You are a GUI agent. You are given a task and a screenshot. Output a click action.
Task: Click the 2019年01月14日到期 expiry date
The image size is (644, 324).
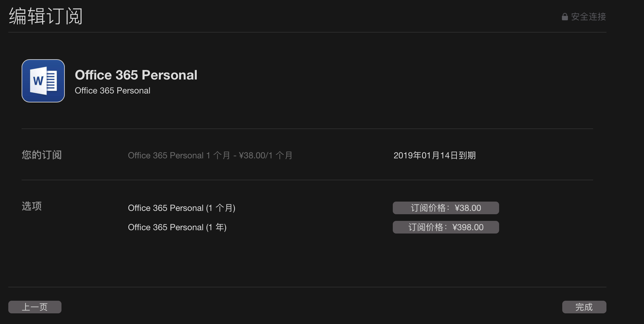[x=435, y=155]
